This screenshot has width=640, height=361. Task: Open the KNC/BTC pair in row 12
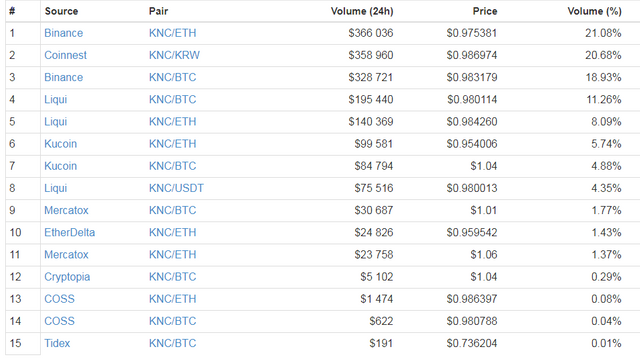click(172, 277)
